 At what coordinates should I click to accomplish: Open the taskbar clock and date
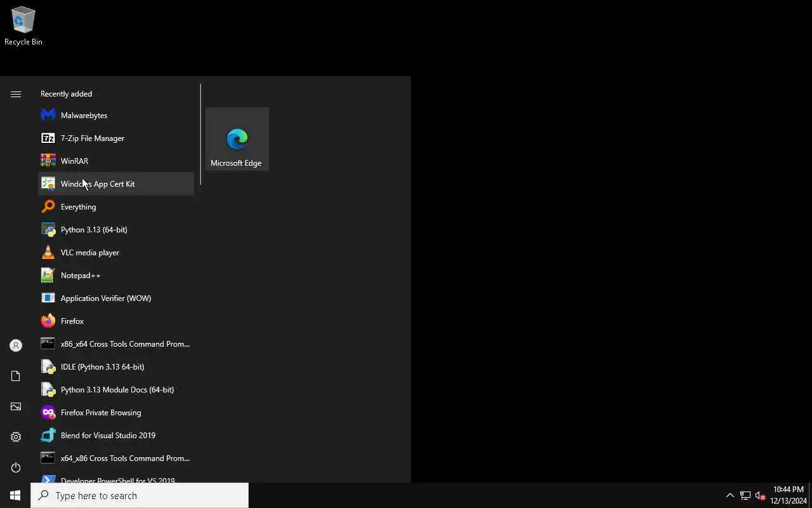[x=788, y=495]
